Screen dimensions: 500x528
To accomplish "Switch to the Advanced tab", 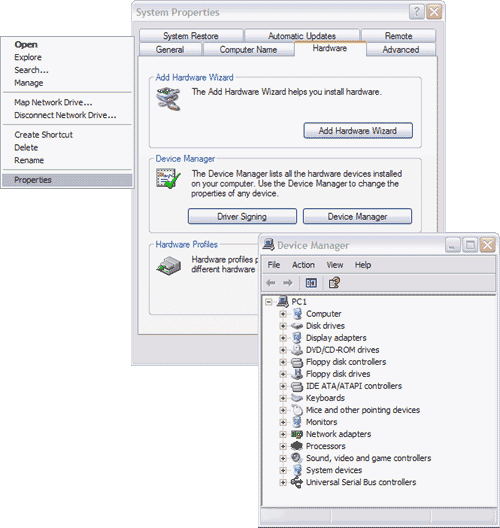I will [x=401, y=50].
